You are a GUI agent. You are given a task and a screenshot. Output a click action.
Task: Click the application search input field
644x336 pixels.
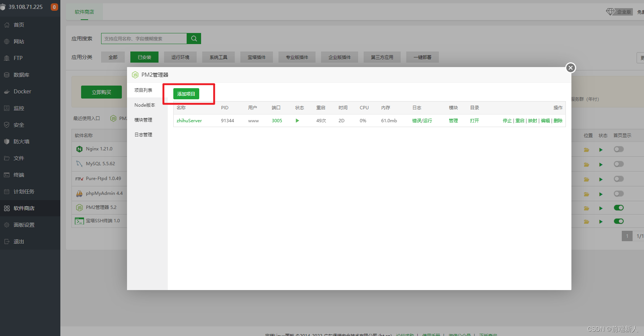[144, 38]
